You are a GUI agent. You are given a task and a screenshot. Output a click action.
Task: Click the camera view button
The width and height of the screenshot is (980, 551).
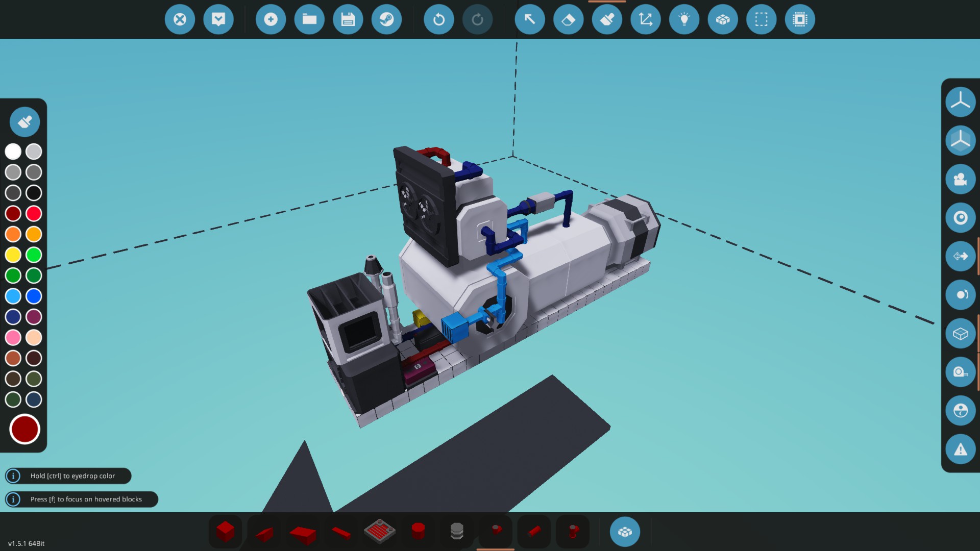click(x=960, y=179)
